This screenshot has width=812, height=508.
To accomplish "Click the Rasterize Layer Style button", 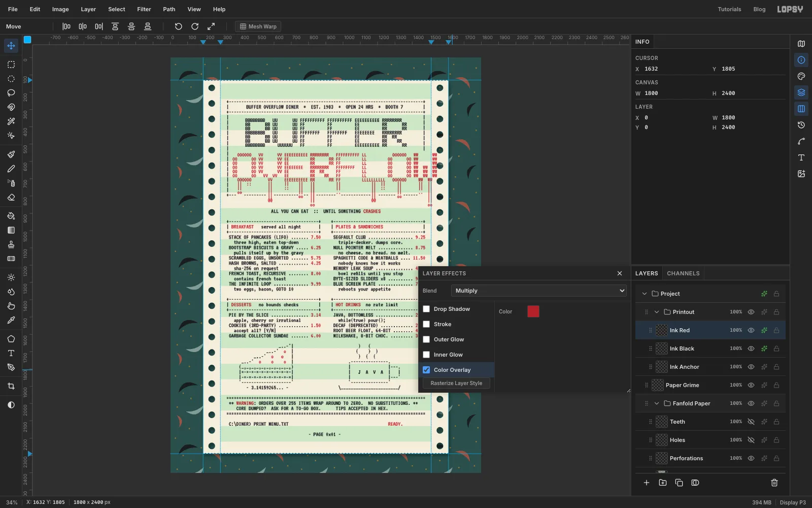I will (456, 383).
